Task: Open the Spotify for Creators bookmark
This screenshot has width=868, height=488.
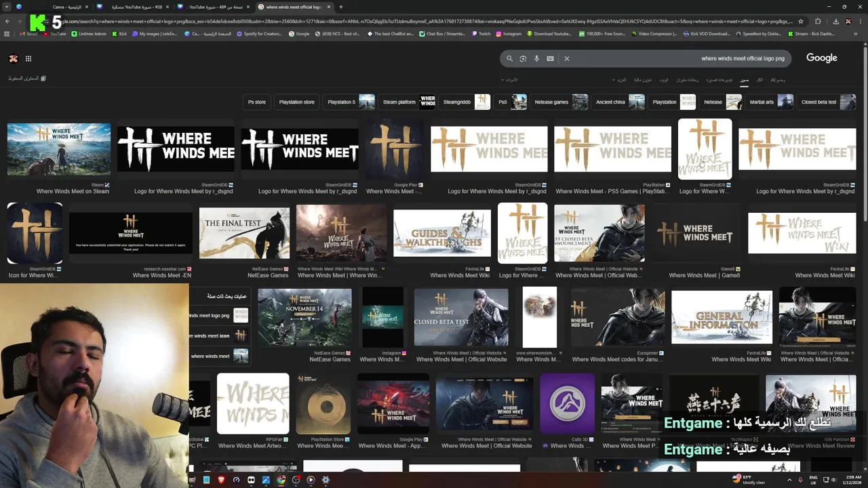Action: [260, 33]
